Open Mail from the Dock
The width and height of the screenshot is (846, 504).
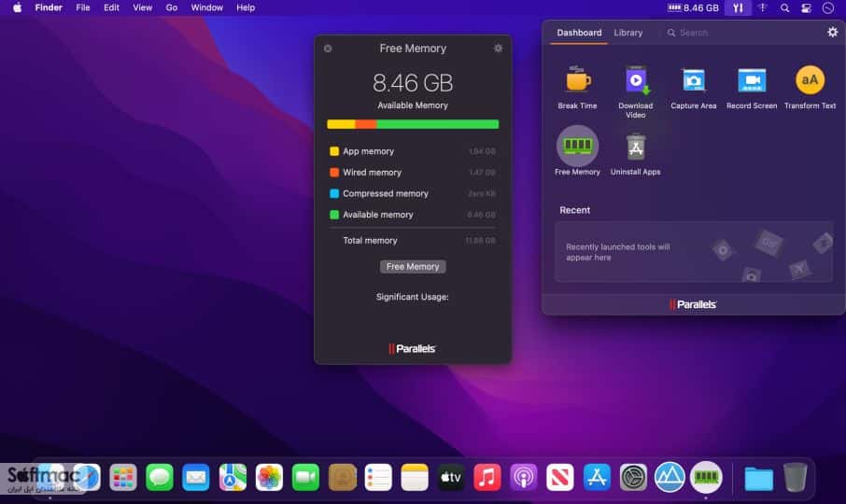196,477
